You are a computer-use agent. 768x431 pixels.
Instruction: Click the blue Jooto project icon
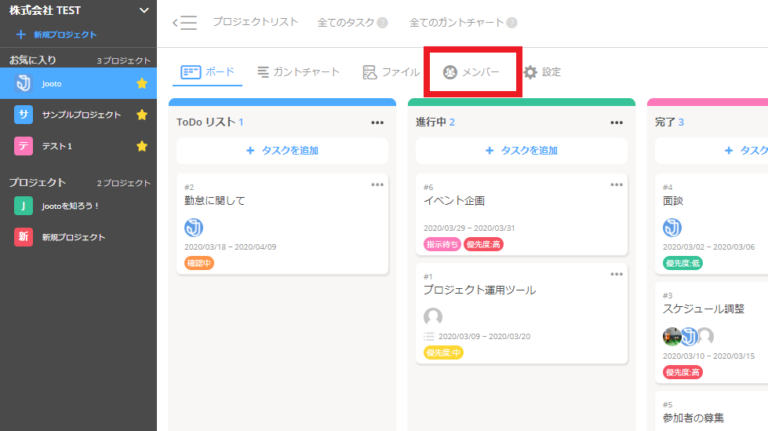23,83
